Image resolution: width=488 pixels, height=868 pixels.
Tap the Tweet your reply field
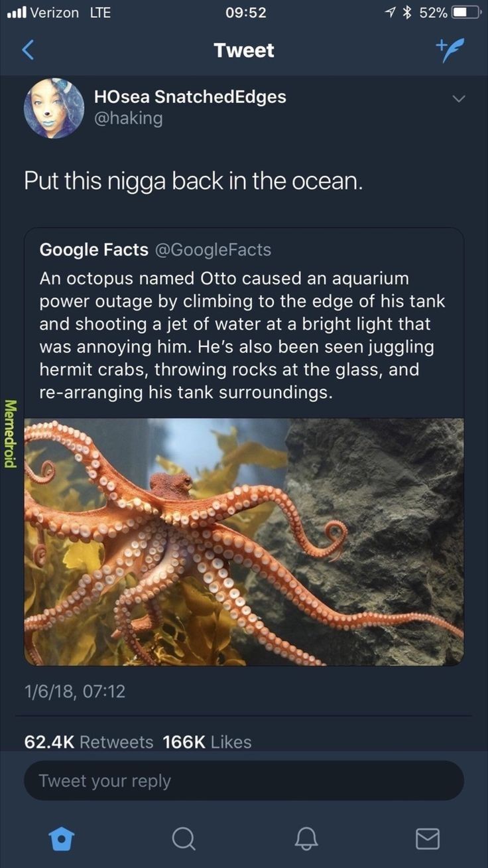pyautogui.click(x=244, y=780)
